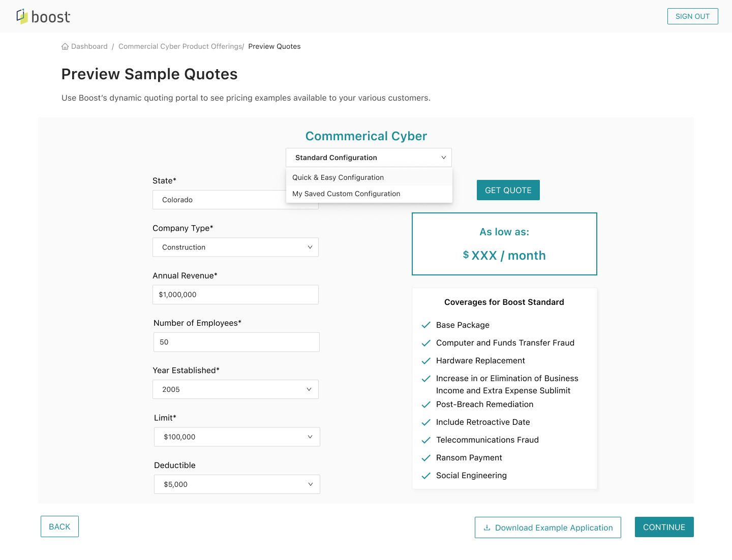The image size is (732, 560).
Task: Go to Commercial Cyber Product Offerings breadcrumb
Action: 180,46
